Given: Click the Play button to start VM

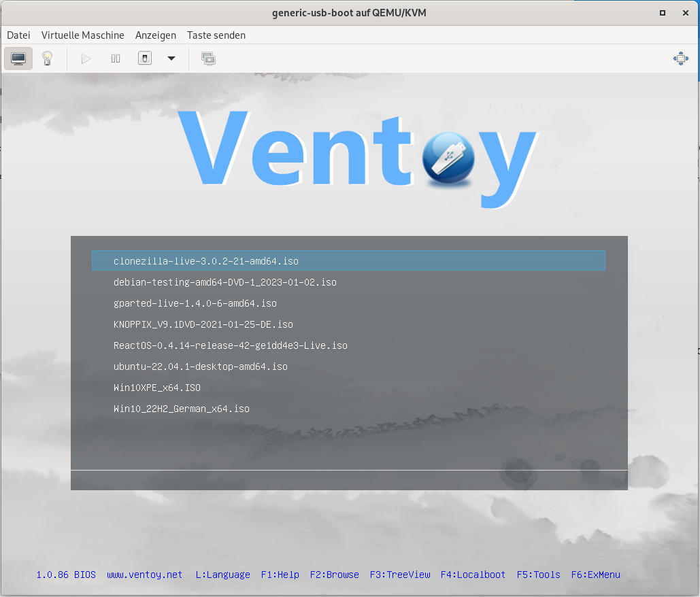Looking at the screenshot, I should [86, 58].
